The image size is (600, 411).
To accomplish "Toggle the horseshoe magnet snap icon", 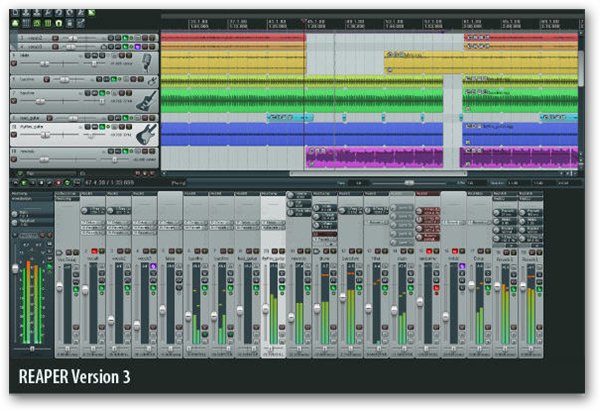I will click(59, 23).
